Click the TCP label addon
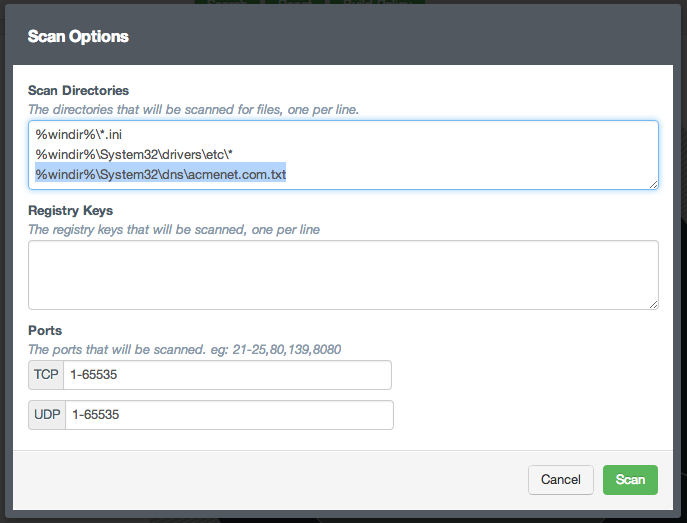This screenshot has height=523, width=687. (x=47, y=375)
